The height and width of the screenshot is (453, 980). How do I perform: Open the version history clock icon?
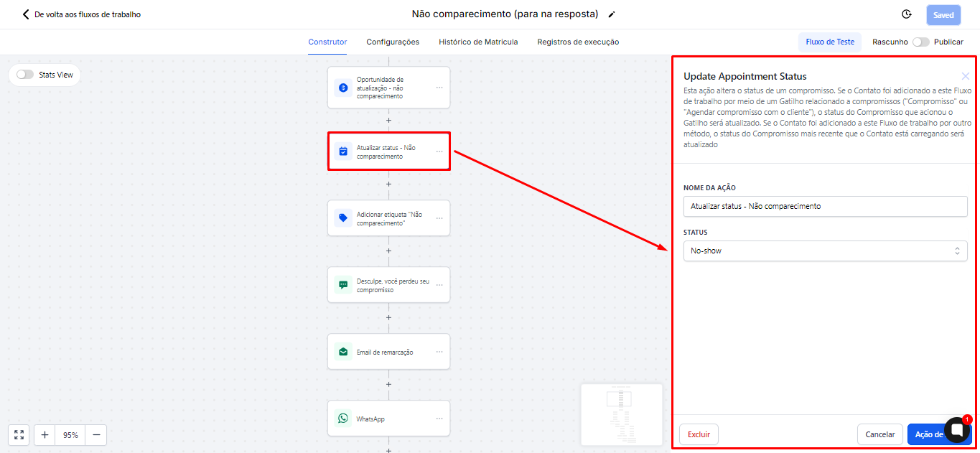click(x=906, y=14)
